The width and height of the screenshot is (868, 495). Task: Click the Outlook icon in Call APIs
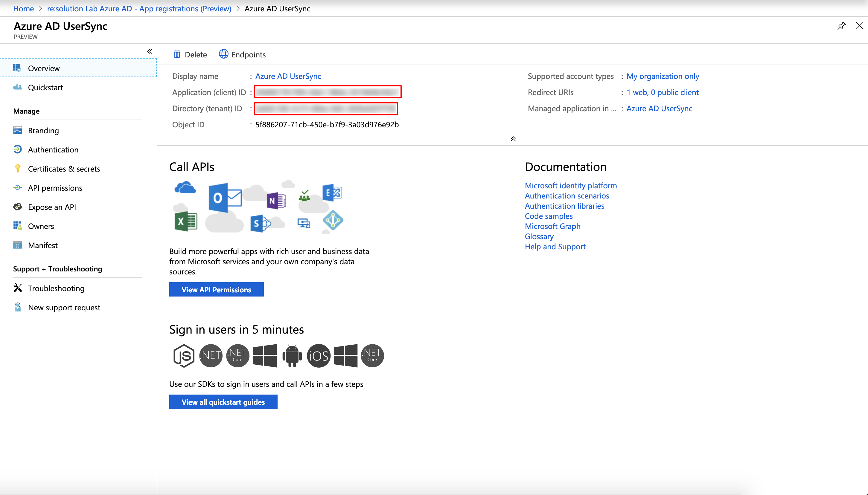pos(225,198)
